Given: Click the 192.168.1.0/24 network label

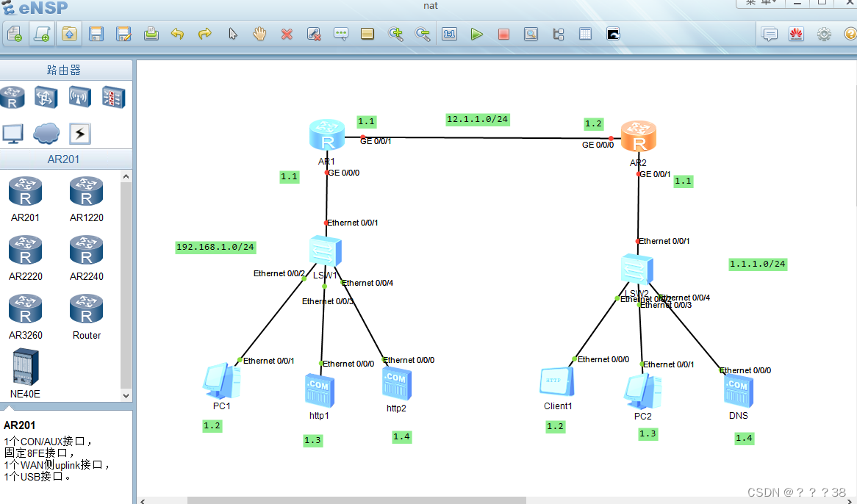Looking at the screenshot, I should [215, 247].
